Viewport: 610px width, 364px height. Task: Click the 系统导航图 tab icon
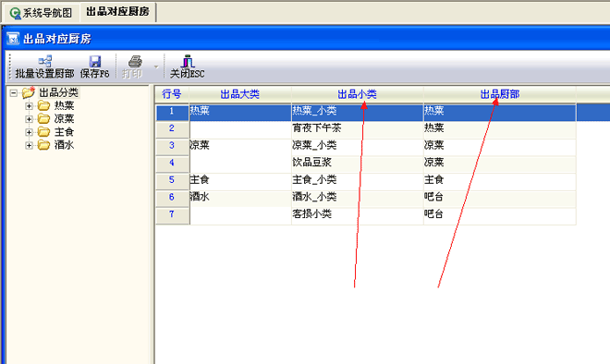(15, 13)
